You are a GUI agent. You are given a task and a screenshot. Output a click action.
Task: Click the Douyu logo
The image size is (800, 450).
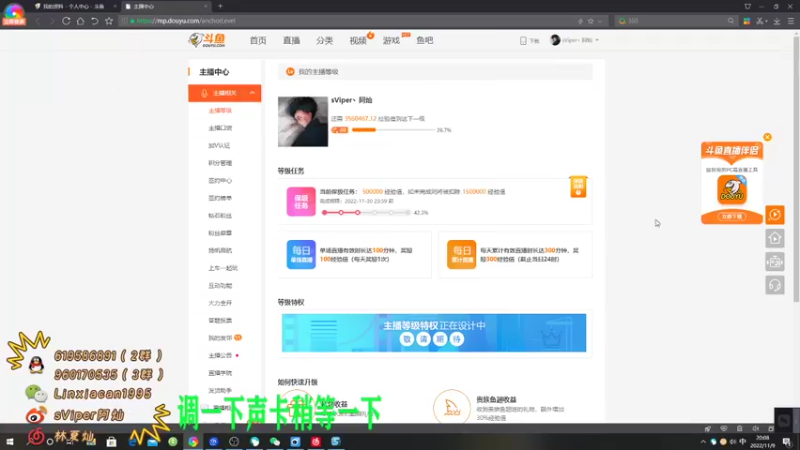click(x=207, y=40)
